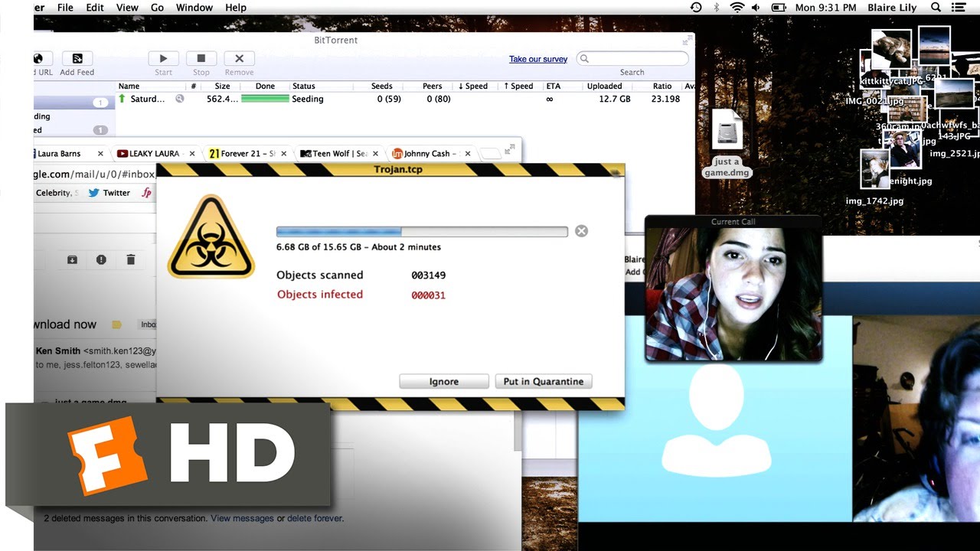The height and width of the screenshot is (551, 980).
Task: Click the browser window fullscreen arrows icon
Action: pos(510,150)
